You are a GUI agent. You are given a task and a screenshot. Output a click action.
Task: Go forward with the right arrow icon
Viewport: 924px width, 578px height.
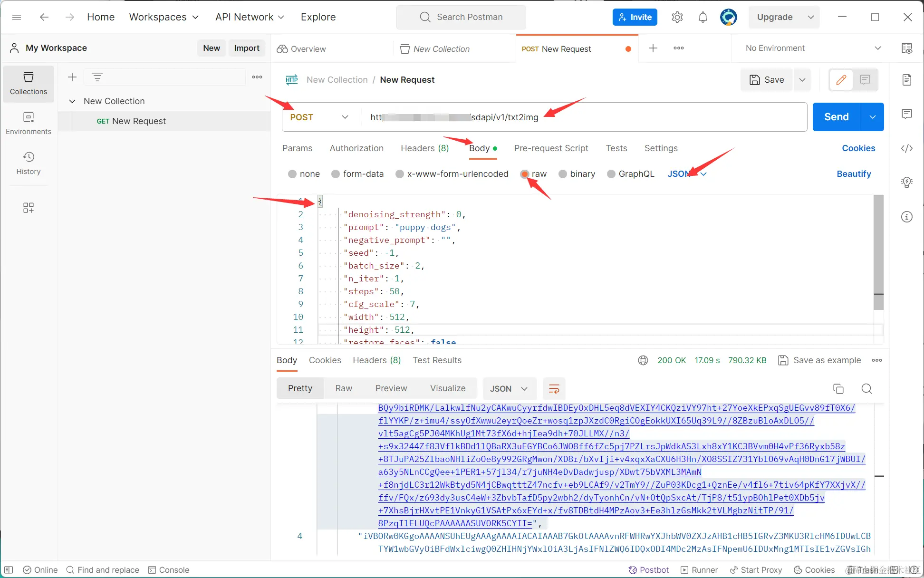[x=70, y=17]
